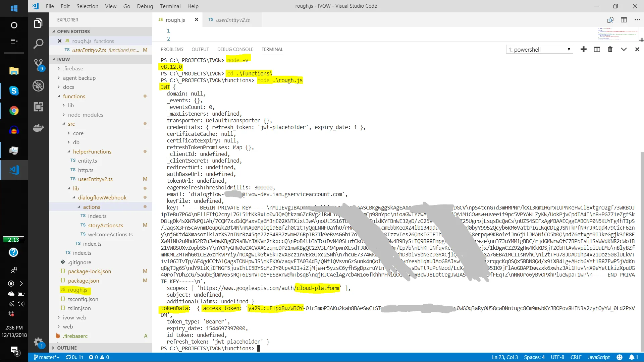
Task: Open the Docker view icon
Action: (x=38, y=128)
